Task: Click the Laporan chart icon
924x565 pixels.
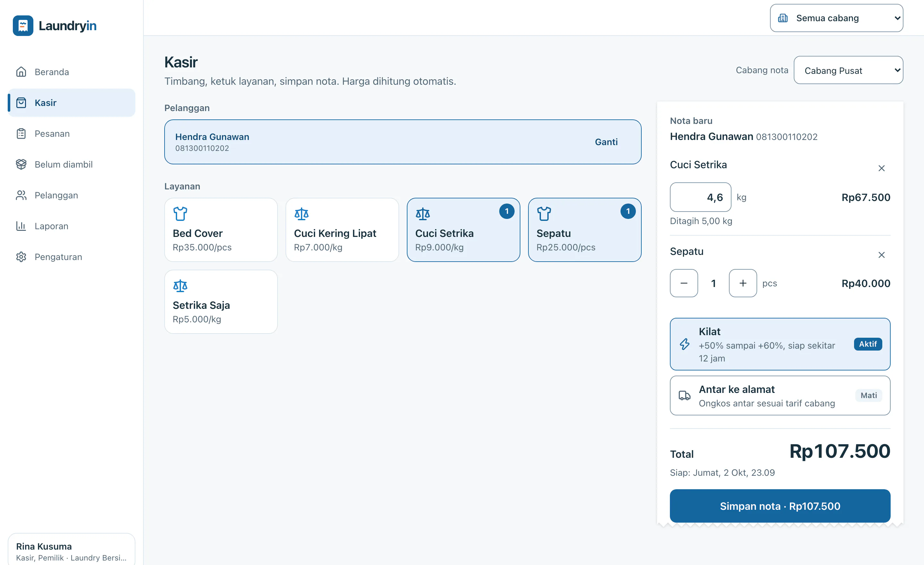Action: [21, 226]
